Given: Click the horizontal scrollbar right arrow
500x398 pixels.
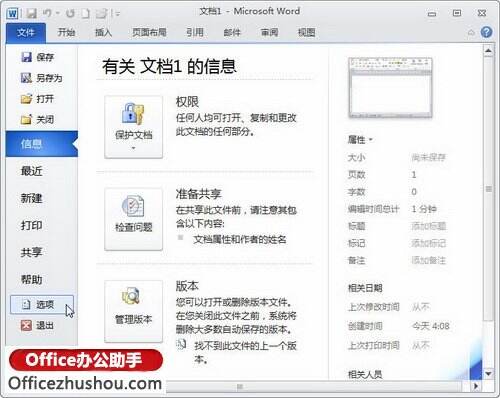Looking at the screenshot, I should coord(476,386).
